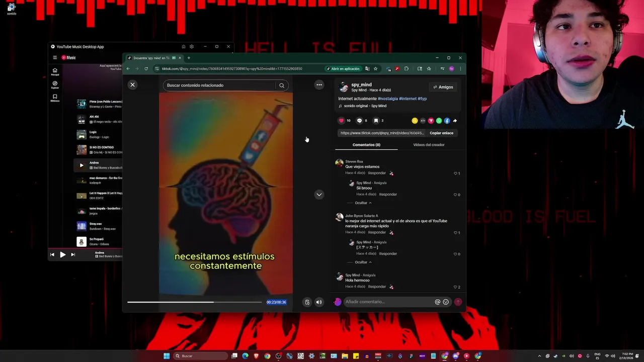Viewport: 644px width, 362px height.
Task: Click home icon in YouTube Music title bar
Action: 183,47
